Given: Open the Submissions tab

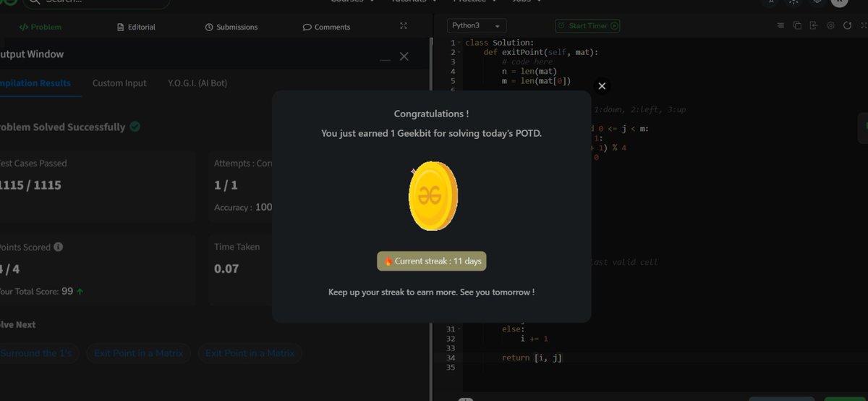Looking at the screenshot, I should pos(231,27).
